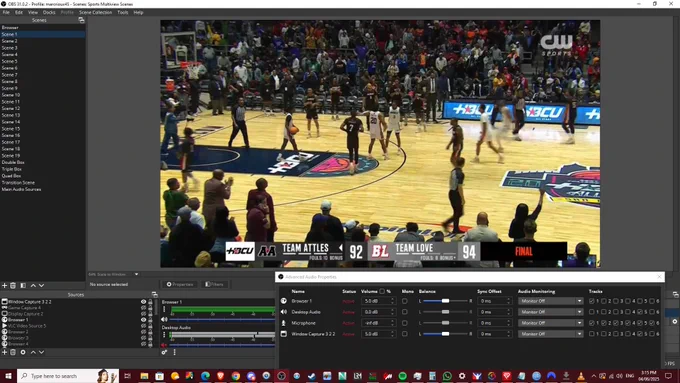This screenshot has height=383, width=680.
Task: Add a new scene with plus icon
Action: click(x=4, y=285)
